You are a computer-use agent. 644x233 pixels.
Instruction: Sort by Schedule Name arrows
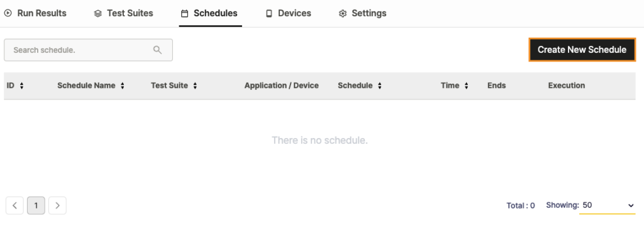point(123,86)
